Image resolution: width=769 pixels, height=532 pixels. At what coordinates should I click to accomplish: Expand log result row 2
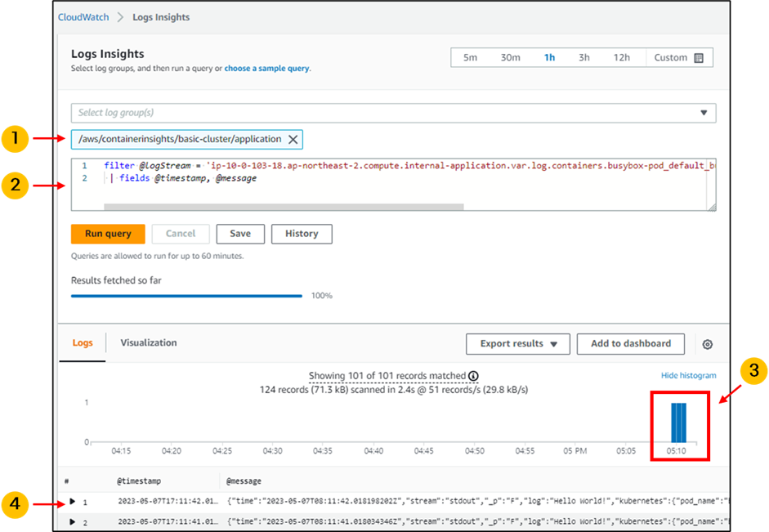pos(73,521)
